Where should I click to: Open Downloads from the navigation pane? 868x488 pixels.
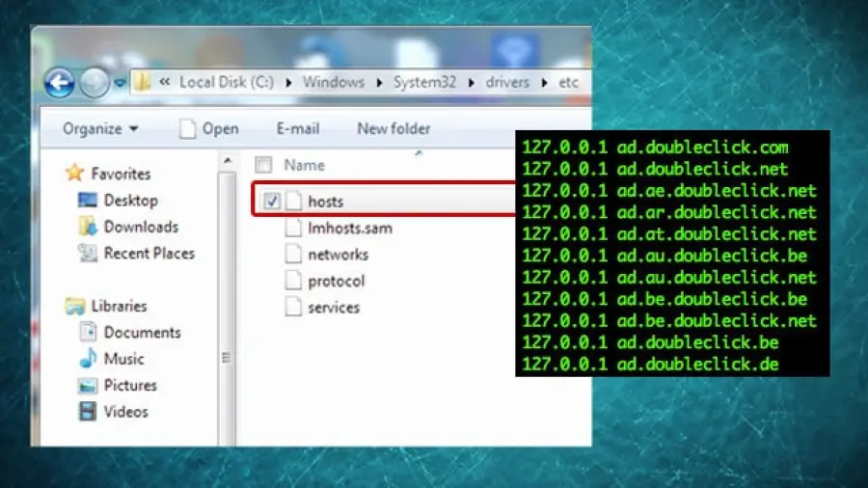[141, 227]
